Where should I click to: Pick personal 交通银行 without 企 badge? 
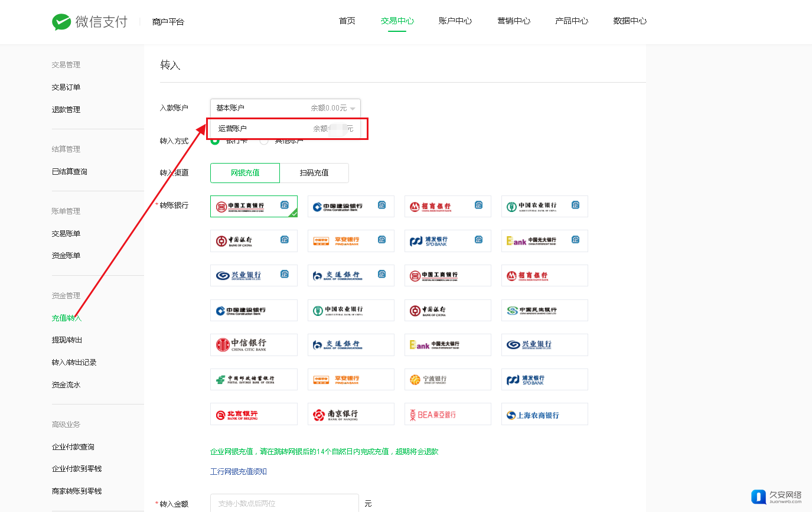[x=351, y=345]
